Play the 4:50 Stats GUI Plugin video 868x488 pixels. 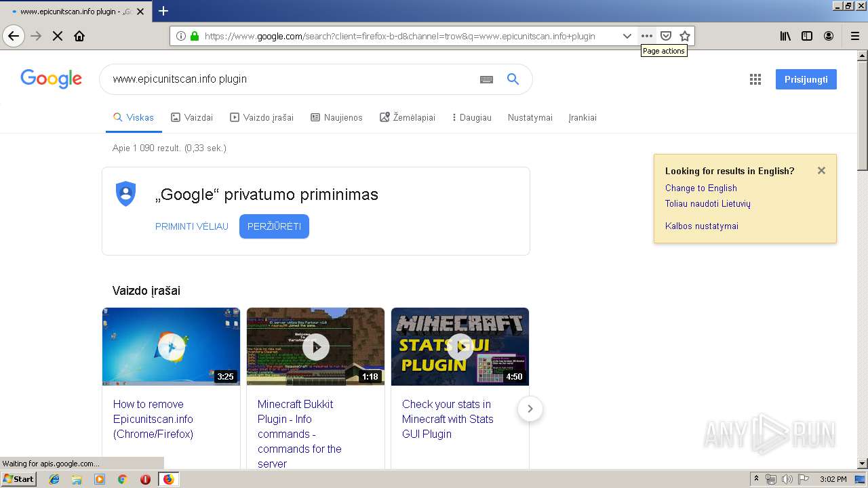click(460, 346)
